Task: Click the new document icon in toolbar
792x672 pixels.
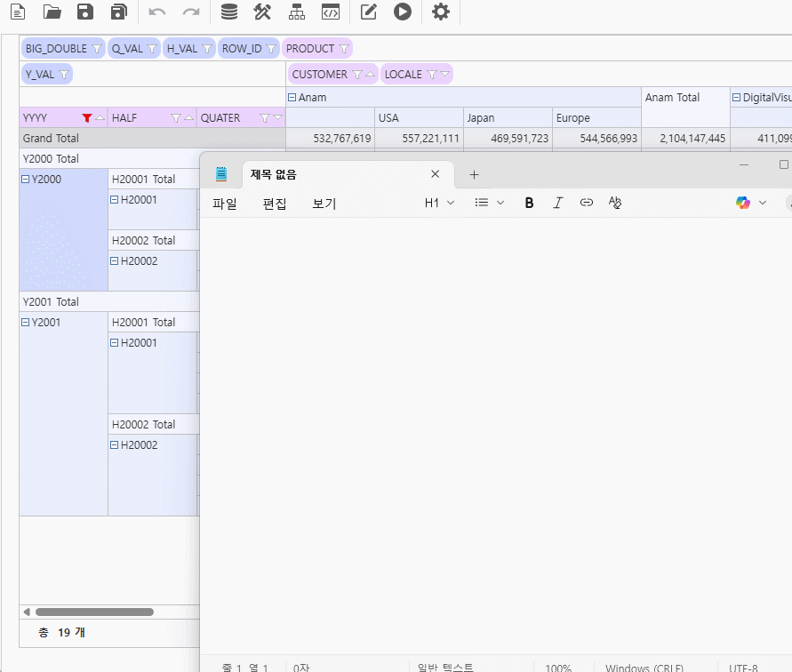Action: [18, 12]
